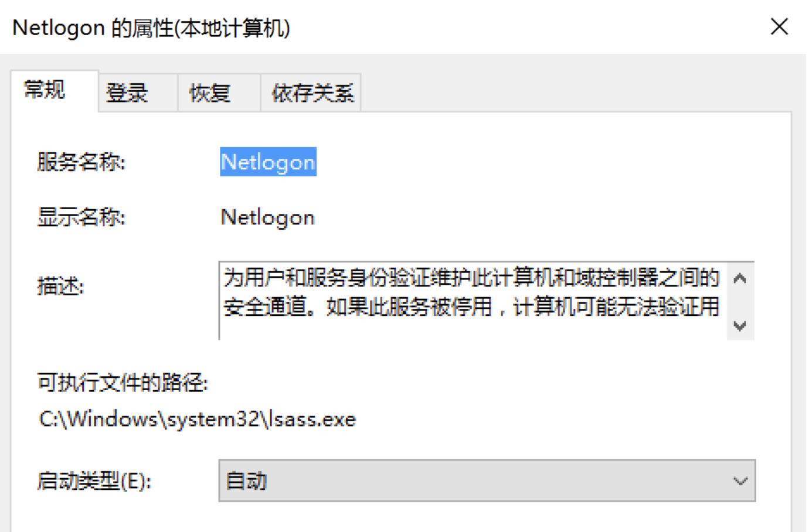Click the second line of description text
Image resolution: width=809 pixels, height=532 pixels.
click(471, 306)
